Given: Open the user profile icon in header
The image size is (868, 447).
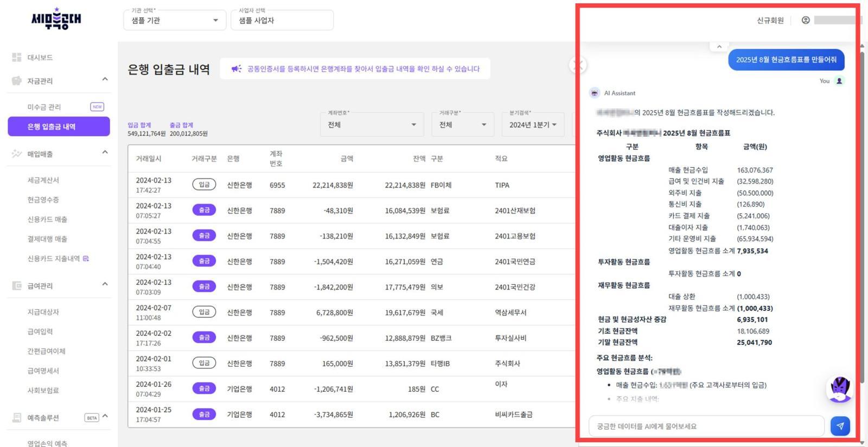Looking at the screenshot, I should pyautogui.click(x=806, y=20).
